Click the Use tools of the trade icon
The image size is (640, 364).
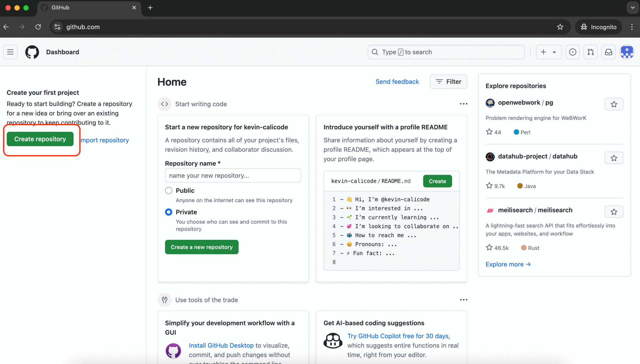165,300
